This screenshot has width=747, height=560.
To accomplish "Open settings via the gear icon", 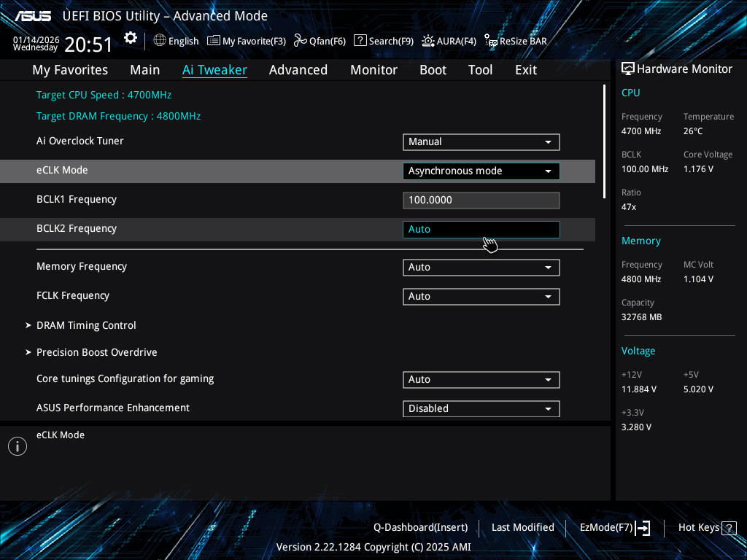I will click(x=131, y=38).
